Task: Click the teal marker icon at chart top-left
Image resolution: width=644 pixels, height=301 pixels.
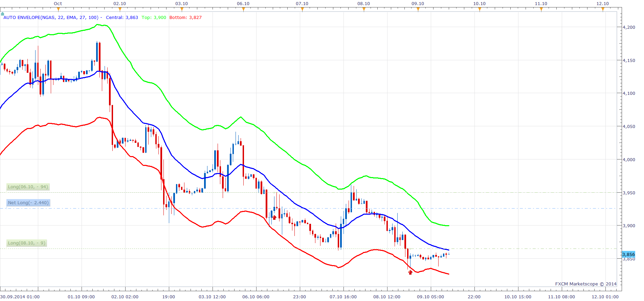Action: pos(2,14)
